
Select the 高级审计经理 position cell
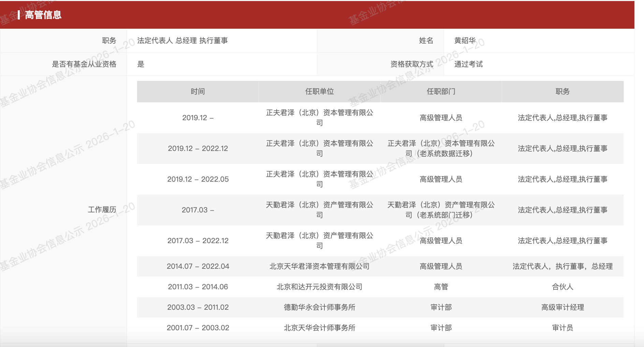tap(562, 307)
